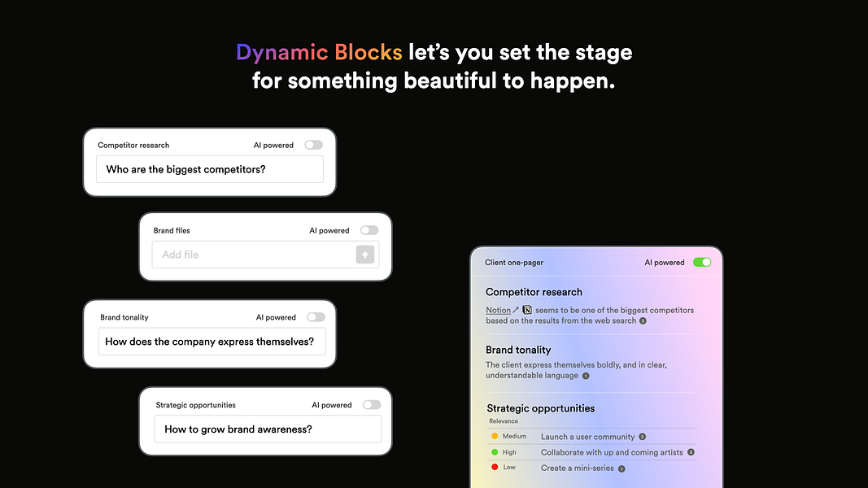Click the yellow Medium relevance dot

click(495, 436)
